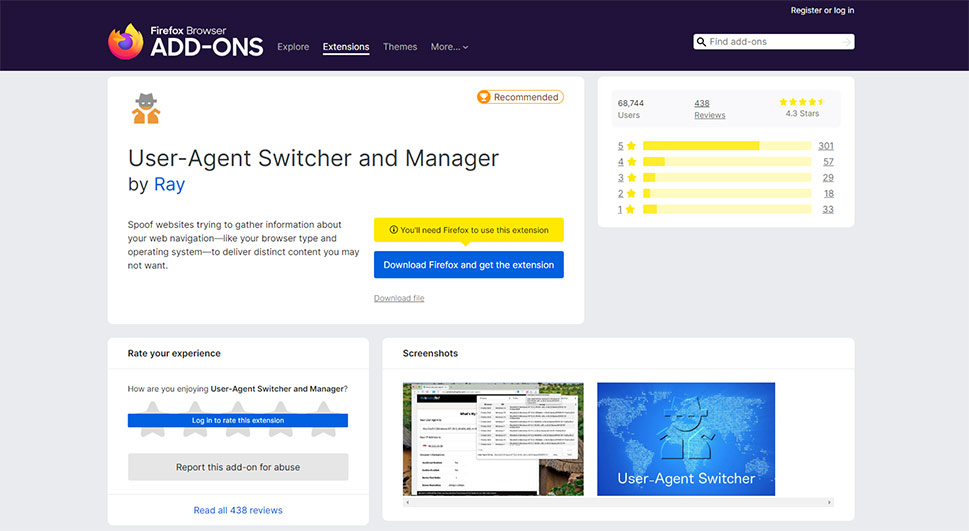Open the 29 three-star reviews count
This screenshot has width=969, height=531.
pyautogui.click(x=828, y=177)
